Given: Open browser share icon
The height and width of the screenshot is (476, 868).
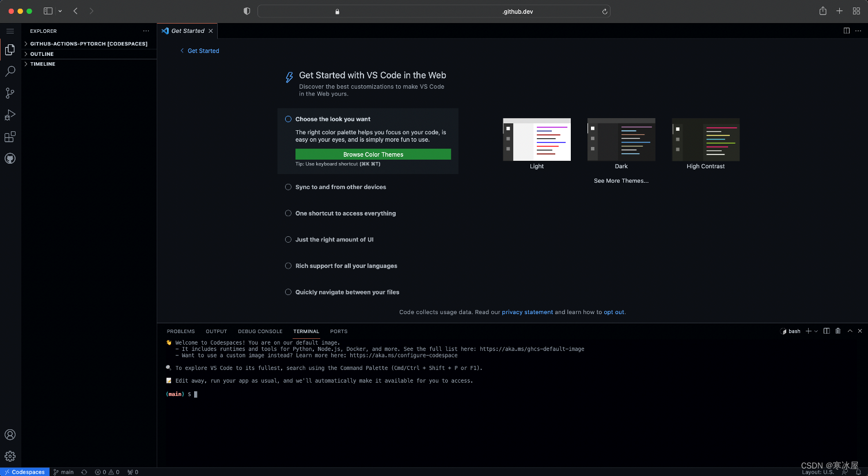Looking at the screenshot, I should pyautogui.click(x=822, y=11).
